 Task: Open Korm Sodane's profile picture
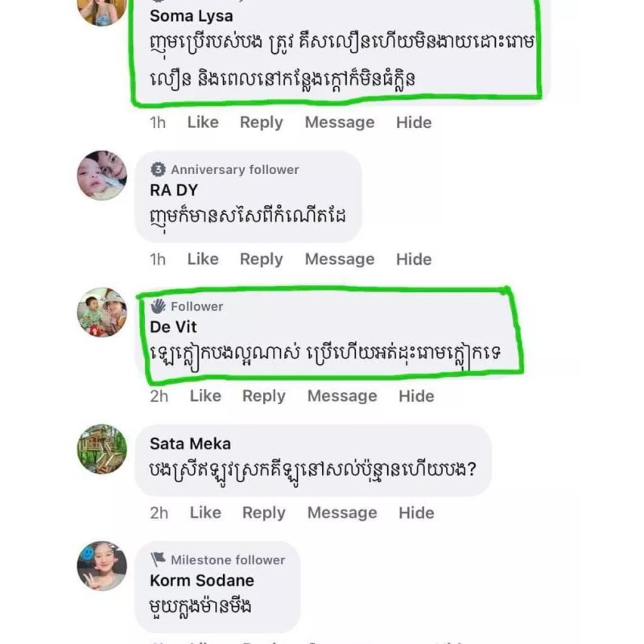pyautogui.click(x=102, y=566)
